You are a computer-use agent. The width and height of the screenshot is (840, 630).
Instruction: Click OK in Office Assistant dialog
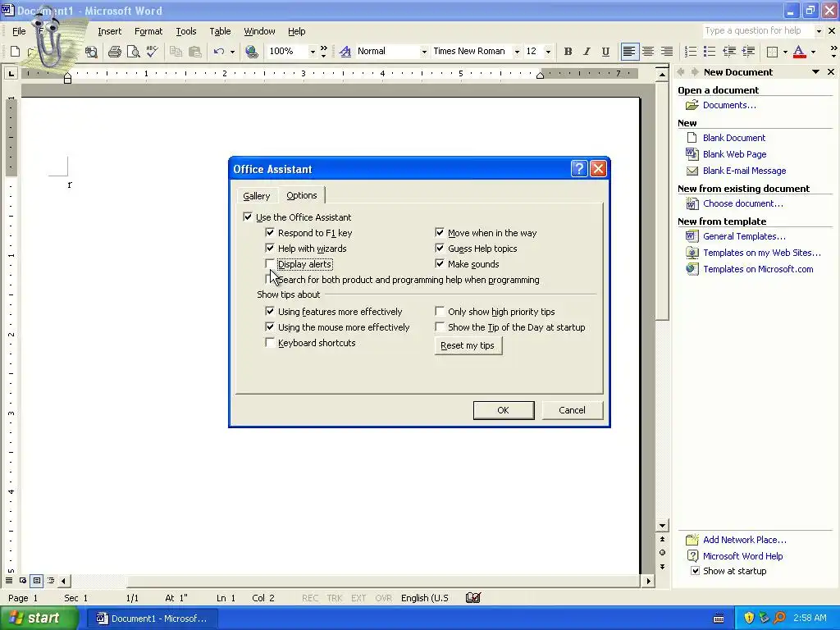[x=503, y=410]
